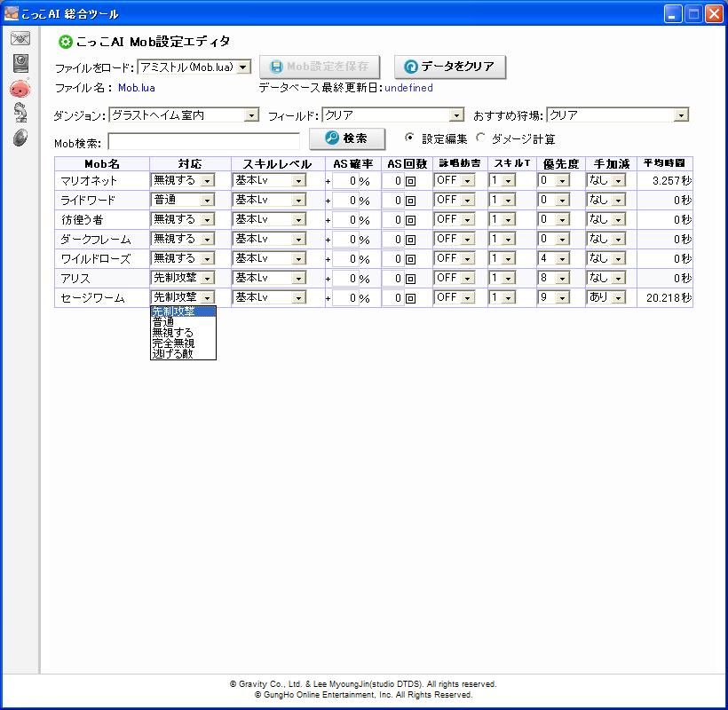Viewport: 728px width, 710px height.
Task: Open the gray shield sidebar icon
Action: point(20,137)
